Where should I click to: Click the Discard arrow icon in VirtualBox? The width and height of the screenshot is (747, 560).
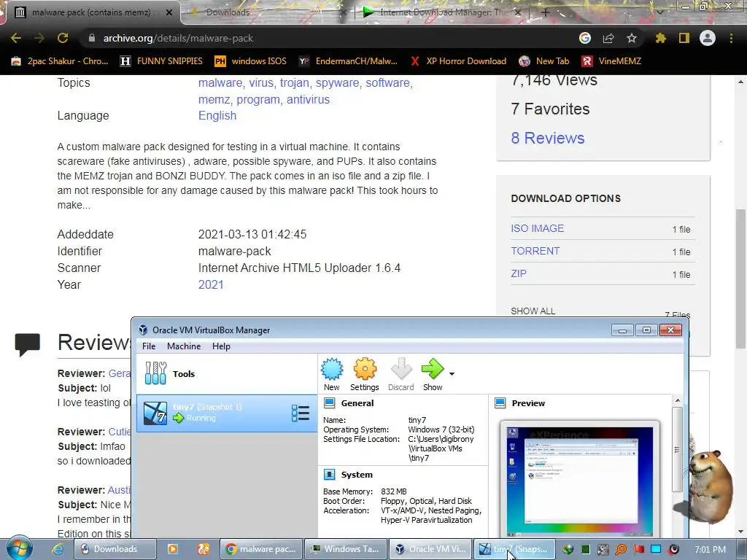pyautogui.click(x=400, y=370)
